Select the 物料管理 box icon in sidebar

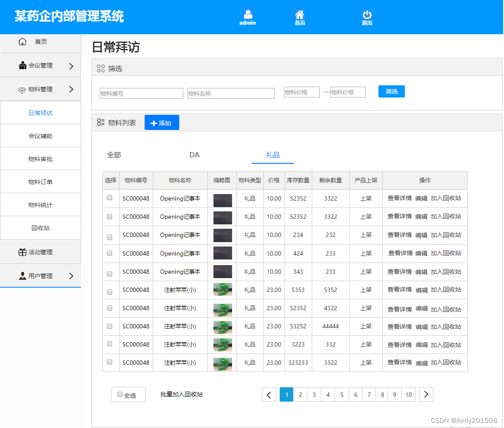click(22, 89)
